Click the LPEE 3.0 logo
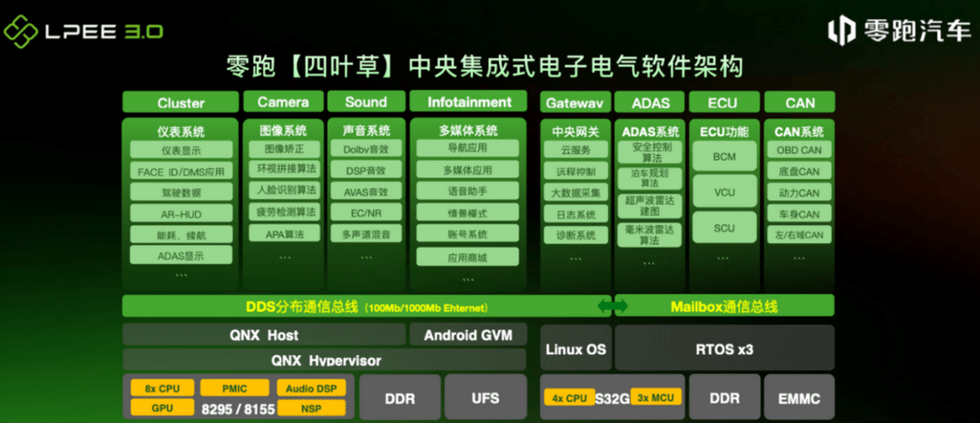The width and height of the screenshot is (980, 423). (x=83, y=31)
